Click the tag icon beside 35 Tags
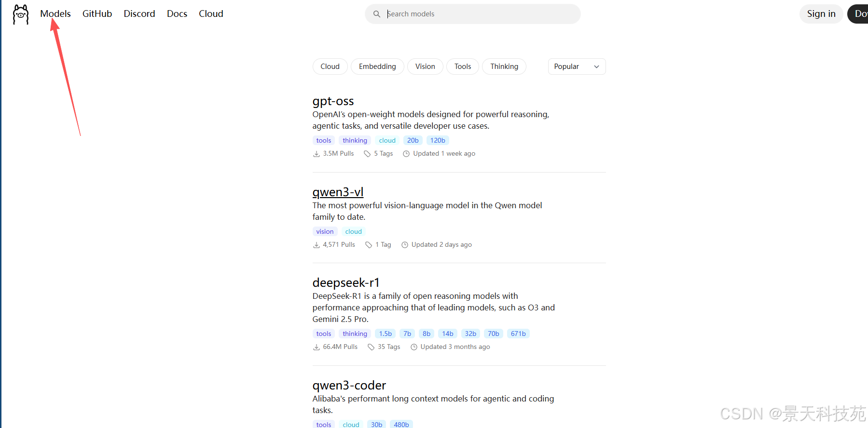868x428 pixels. click(371, 347)
